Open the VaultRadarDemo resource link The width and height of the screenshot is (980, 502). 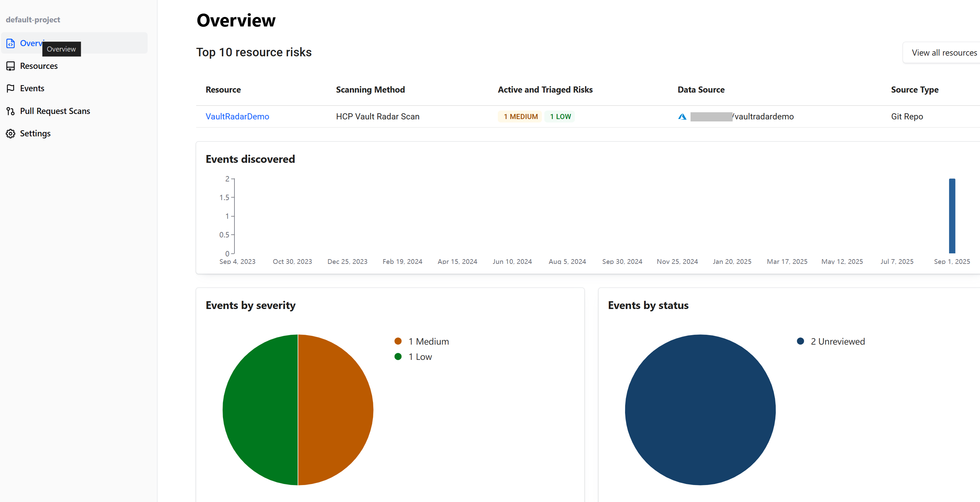(x=238, y=117)
